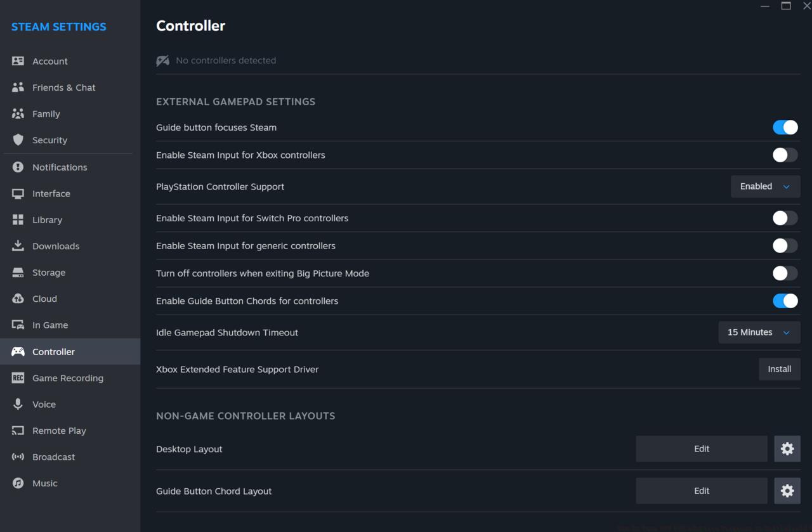Click the Broadcast signal icon
812x532 pixels.
(18, 457)
